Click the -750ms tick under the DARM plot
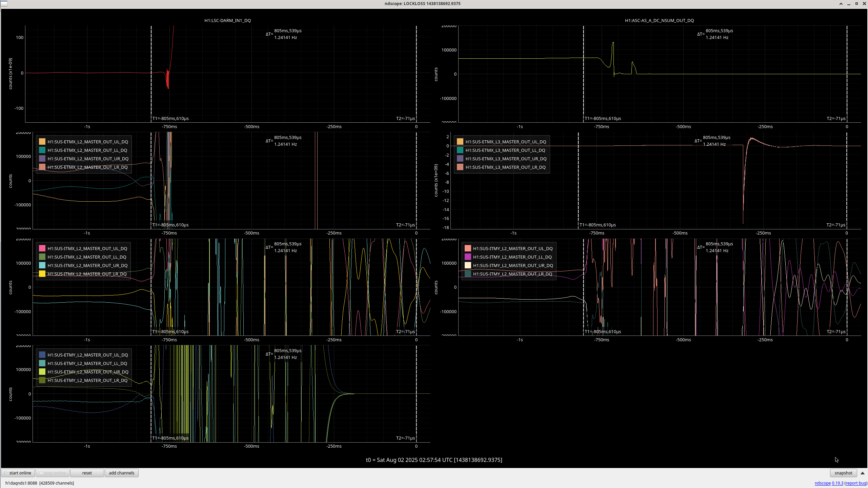This screenshot has height=488, width=868. point(169,126)
